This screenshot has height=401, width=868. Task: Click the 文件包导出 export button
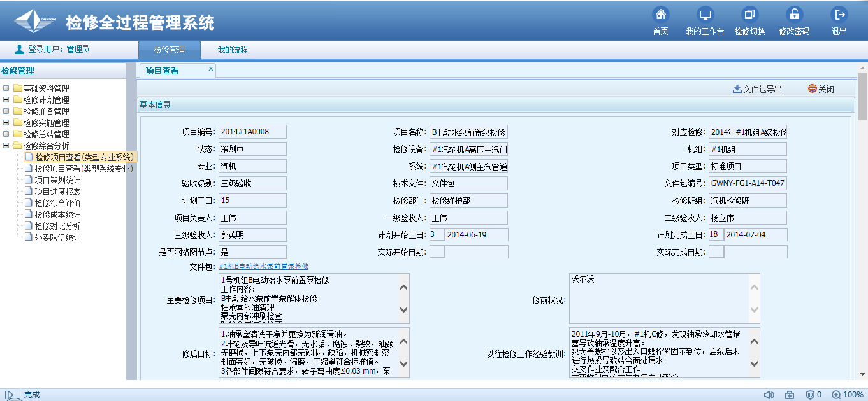tap(757, 89)
